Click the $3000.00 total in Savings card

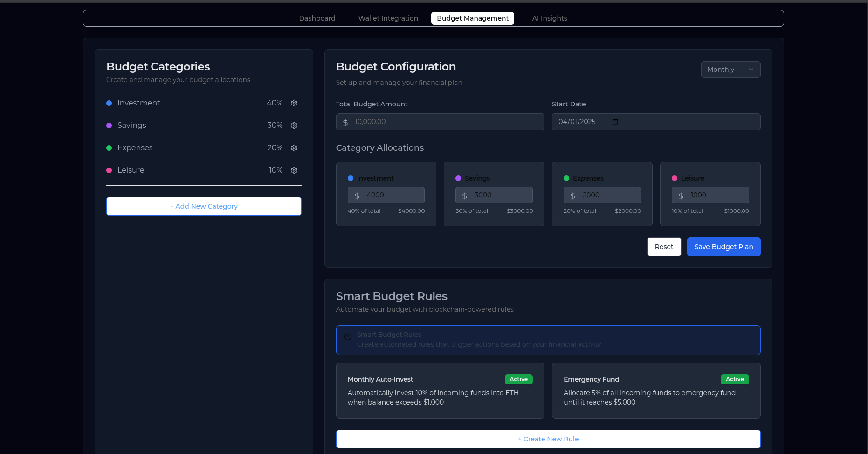520,211
